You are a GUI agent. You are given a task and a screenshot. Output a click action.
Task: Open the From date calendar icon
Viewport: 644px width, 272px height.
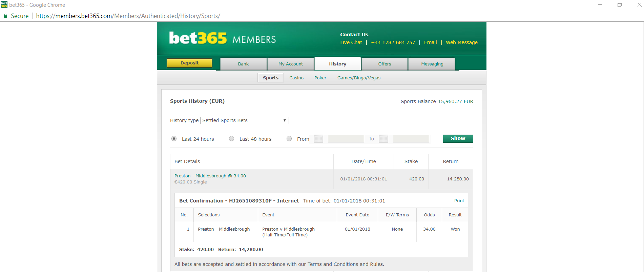[x=318, y=139]
